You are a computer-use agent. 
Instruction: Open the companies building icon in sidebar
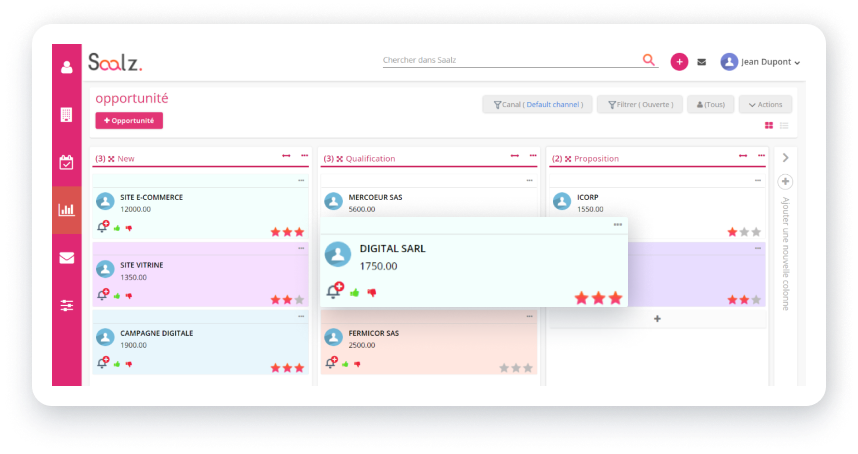click(67, 115)
